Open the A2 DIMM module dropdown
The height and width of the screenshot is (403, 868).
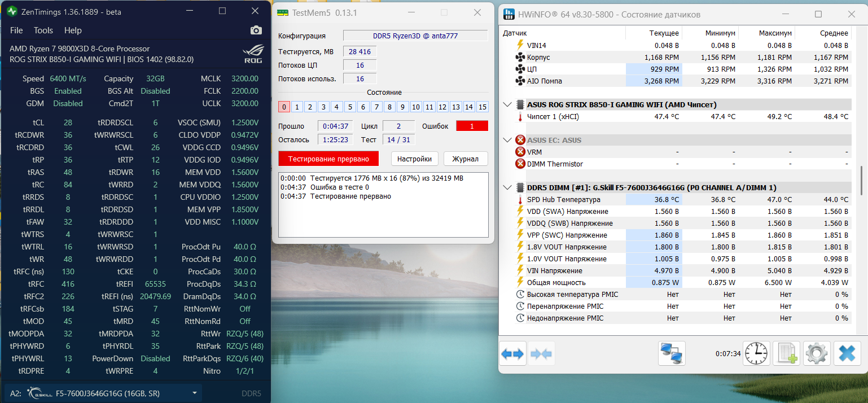click(x=103, y=393)
